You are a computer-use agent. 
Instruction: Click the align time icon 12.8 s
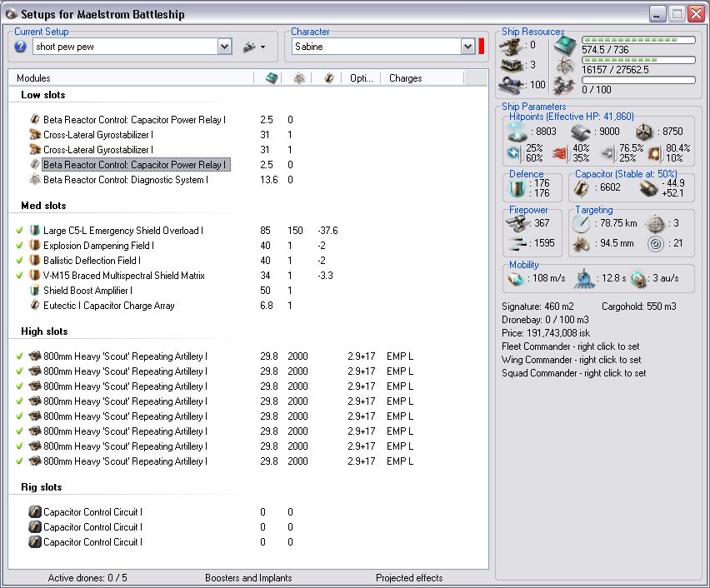pyautogui.click(x=584, y=278)
